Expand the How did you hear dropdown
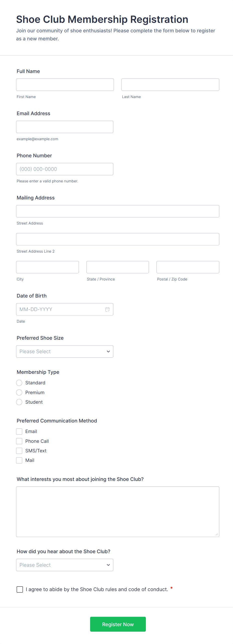 coord(65,565)
